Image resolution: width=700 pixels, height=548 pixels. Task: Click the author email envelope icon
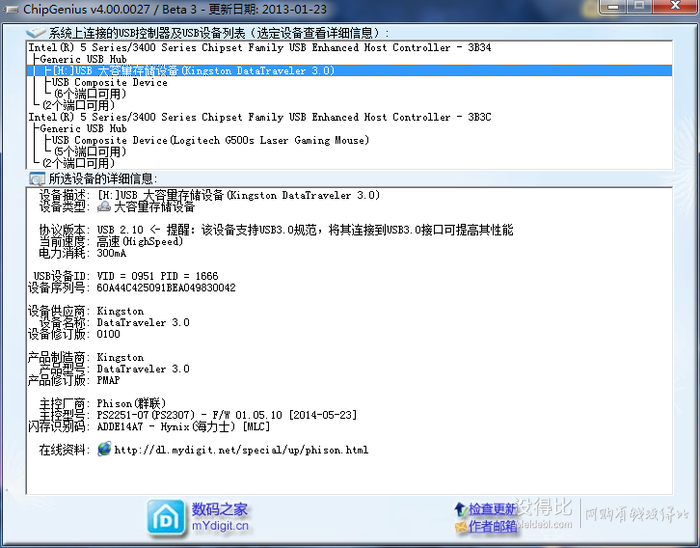click(x=461, y=527)
